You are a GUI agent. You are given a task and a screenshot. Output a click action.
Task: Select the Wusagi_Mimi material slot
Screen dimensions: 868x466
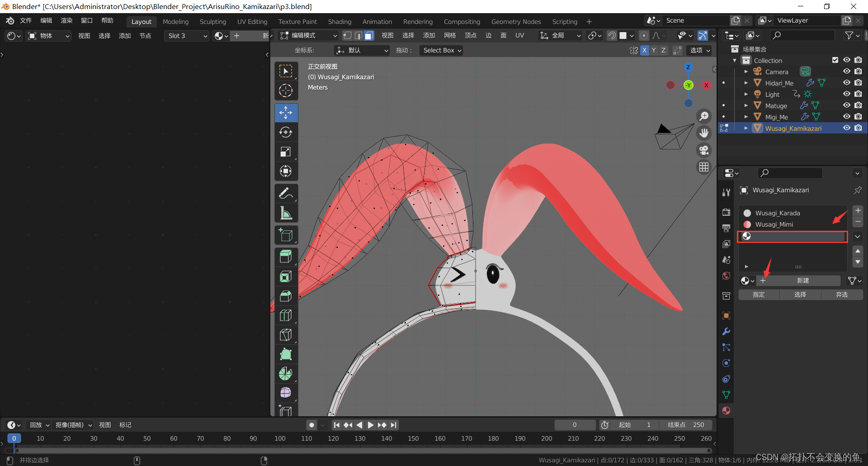[774, 224]
